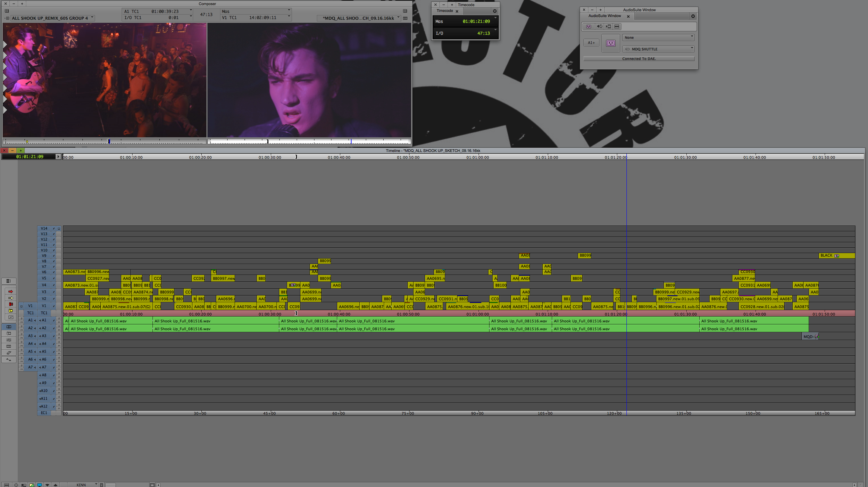Click the render effect icon in AudioSuite toolbar
The height and width of the screenshot is (487, 868).
[x=608, y=26]
